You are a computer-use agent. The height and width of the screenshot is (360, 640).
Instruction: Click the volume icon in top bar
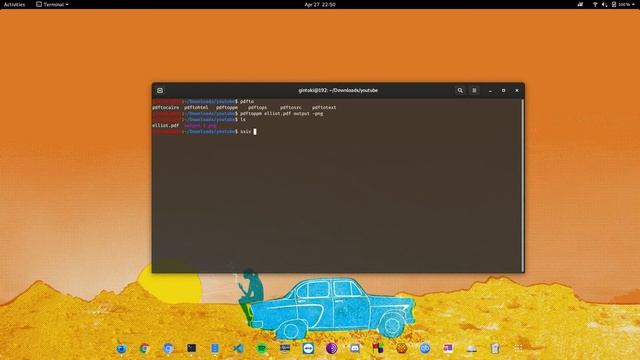tap(604, 4)
